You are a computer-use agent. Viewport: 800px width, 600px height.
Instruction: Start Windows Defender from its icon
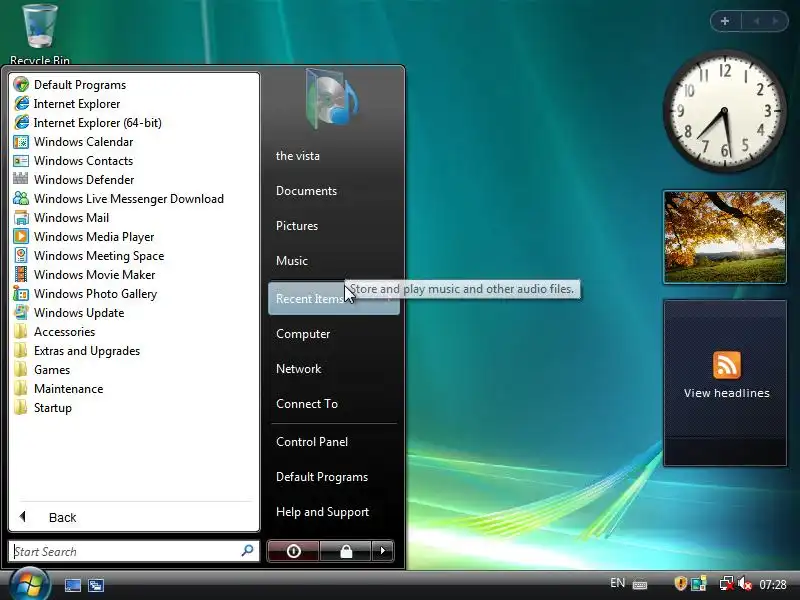pos(21,180)
